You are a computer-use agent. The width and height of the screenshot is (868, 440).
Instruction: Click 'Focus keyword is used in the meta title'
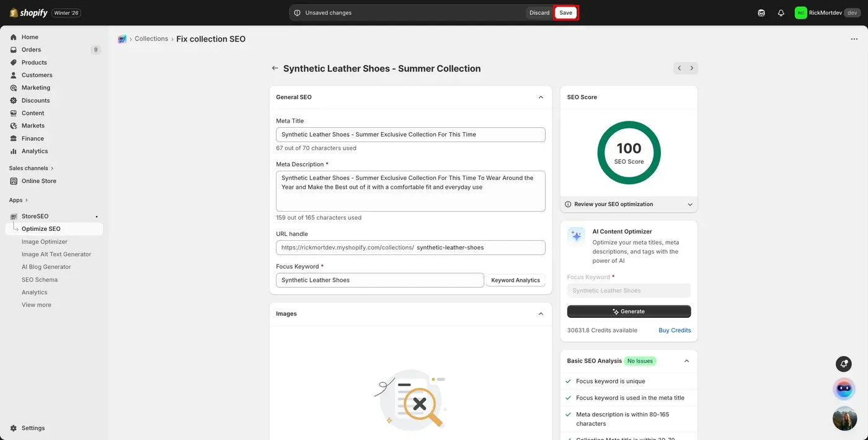[x=630, y=398]
